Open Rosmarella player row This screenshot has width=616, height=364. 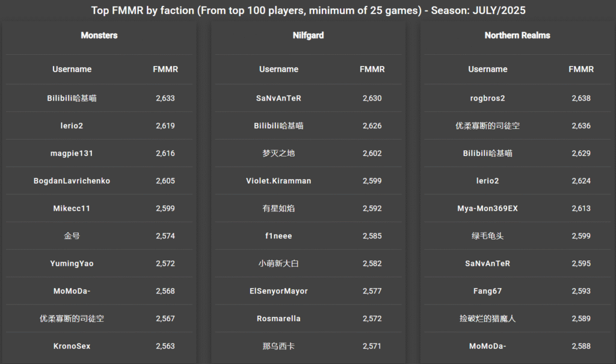[279, 318]
